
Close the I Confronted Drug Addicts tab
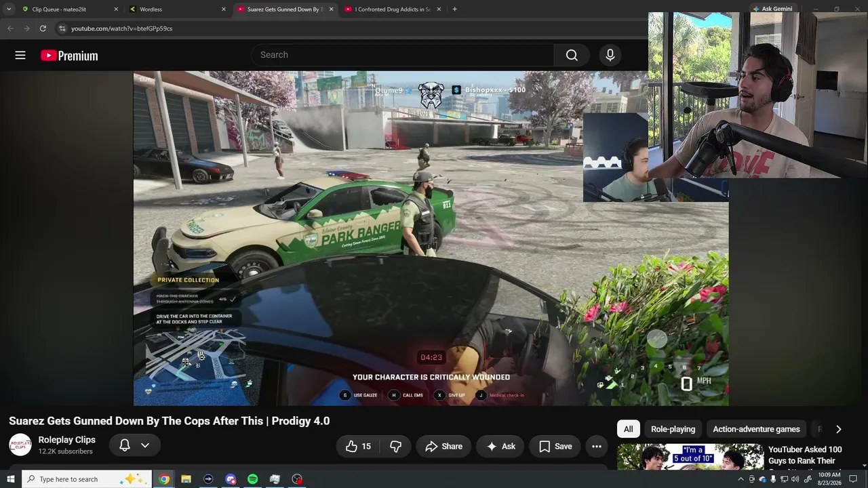(439, 9)
